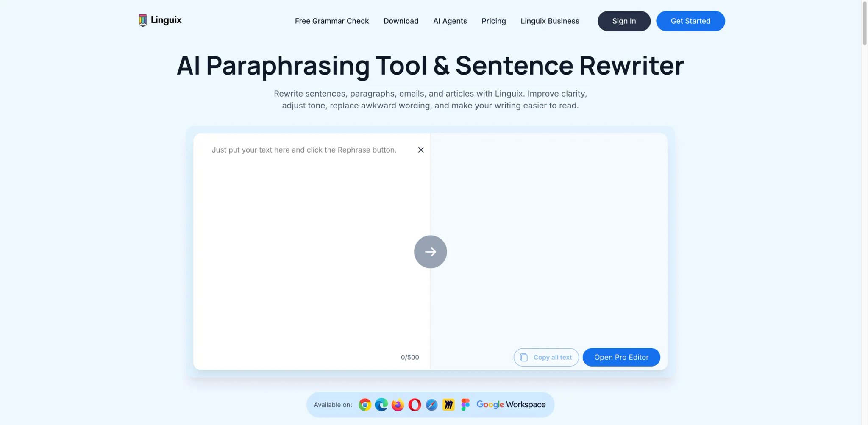Click the Get Started button
This screenshot has width=868, height=425.
coord(690,21)
